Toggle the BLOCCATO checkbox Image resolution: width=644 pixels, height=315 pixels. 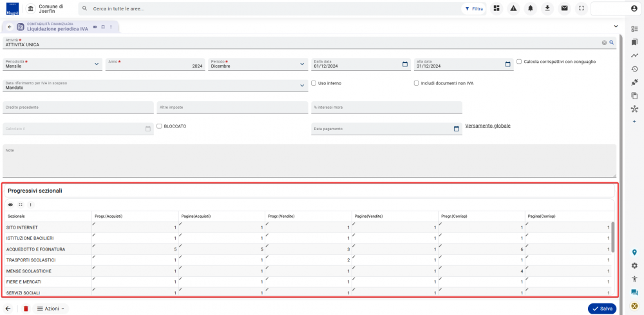(159, 126)
